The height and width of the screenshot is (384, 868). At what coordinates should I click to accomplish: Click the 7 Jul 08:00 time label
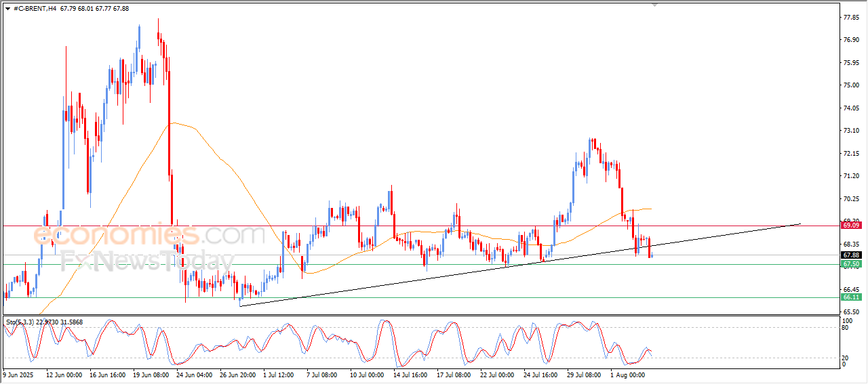321,374
